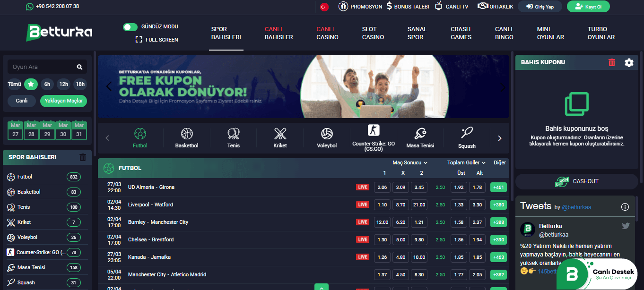Pick the Mar 31 calendar date
Screen dimensions: 644x290
pyautogui.click(x=79, y=131)
